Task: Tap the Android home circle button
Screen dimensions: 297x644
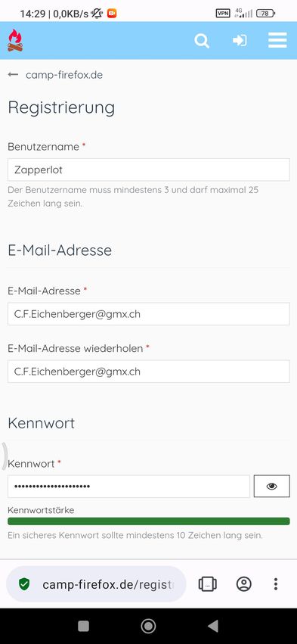Action: (x=148, y=626)
